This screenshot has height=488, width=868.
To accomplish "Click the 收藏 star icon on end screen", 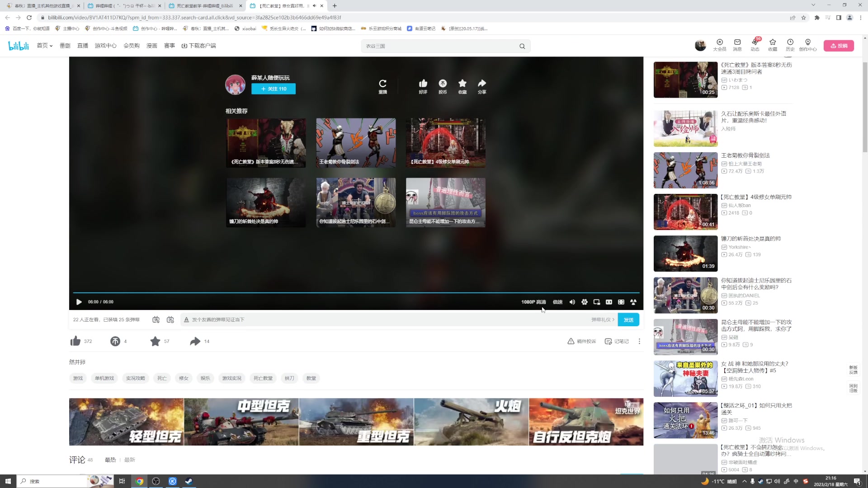I will click(x=462, y=84).
